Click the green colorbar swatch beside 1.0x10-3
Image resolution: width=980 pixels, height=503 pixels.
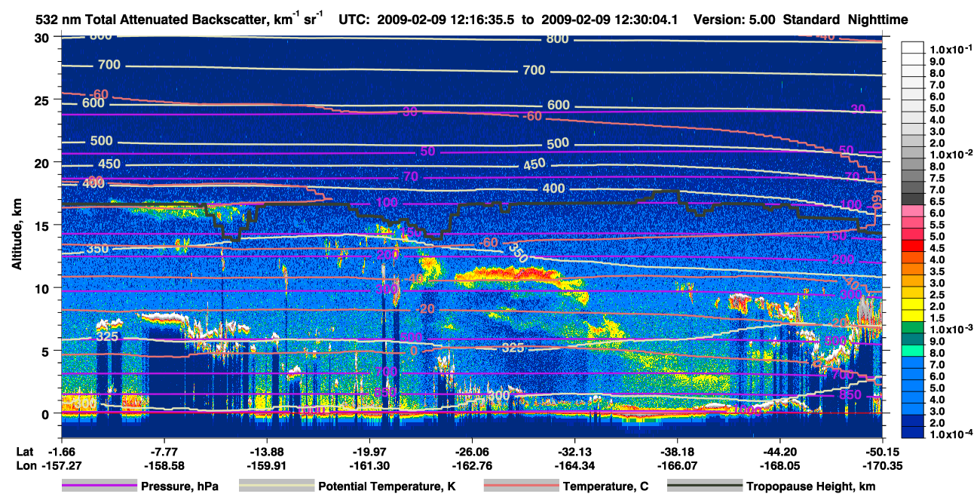coord(914,327)
